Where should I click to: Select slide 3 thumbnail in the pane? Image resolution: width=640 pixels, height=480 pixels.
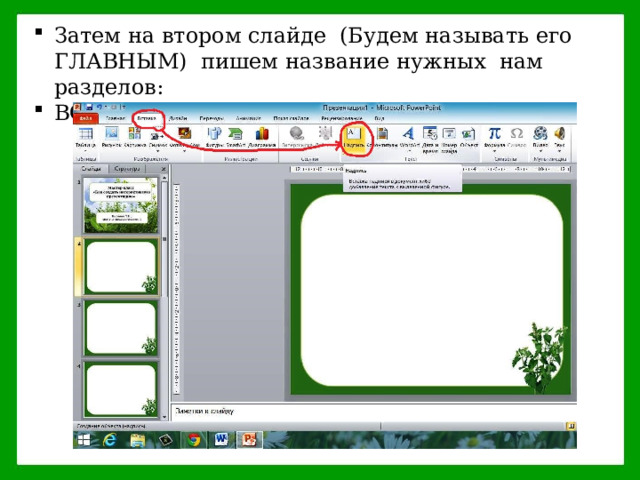120,328
